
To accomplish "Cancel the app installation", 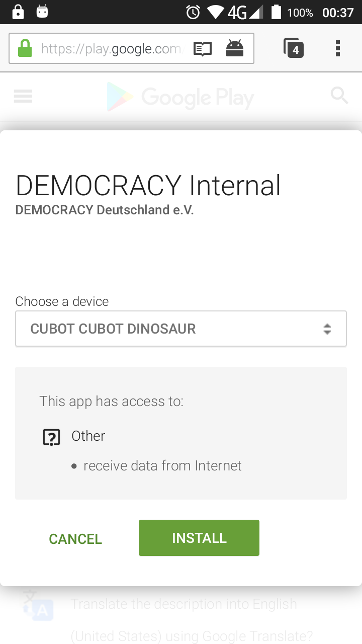I will point(75,538).
